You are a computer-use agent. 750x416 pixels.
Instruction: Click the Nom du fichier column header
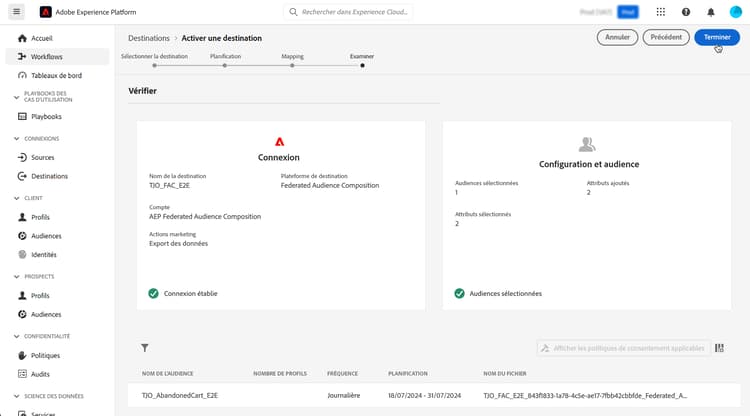point(505,373)
